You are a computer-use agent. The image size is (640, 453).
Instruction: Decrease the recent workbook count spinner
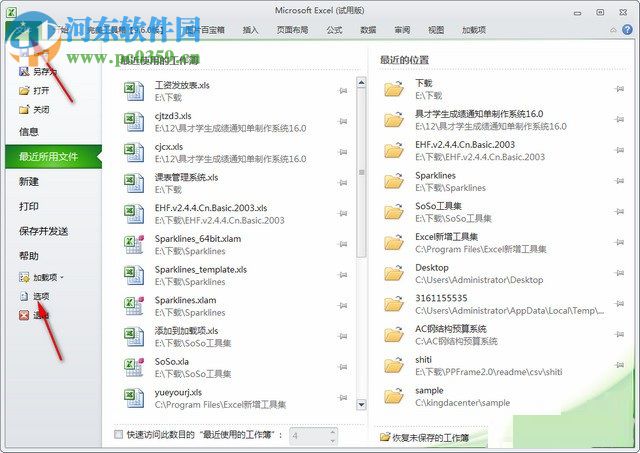pos(333,441)
